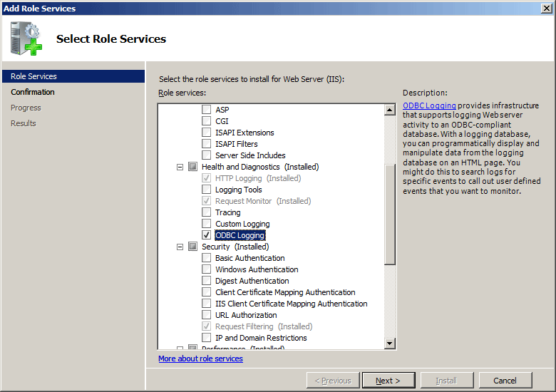This screenshot has width=556, height=392.
Task: Click the scroll up arrow in role services list
Action: pyautogui.click(x=390, y=110)
